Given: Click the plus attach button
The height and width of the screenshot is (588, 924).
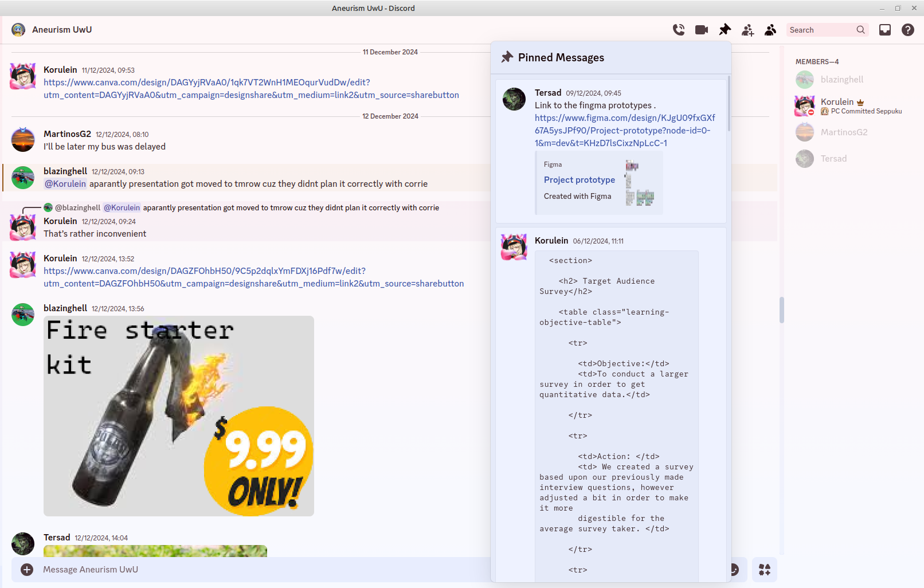Looking at the screenshot, I should [27, 570].
